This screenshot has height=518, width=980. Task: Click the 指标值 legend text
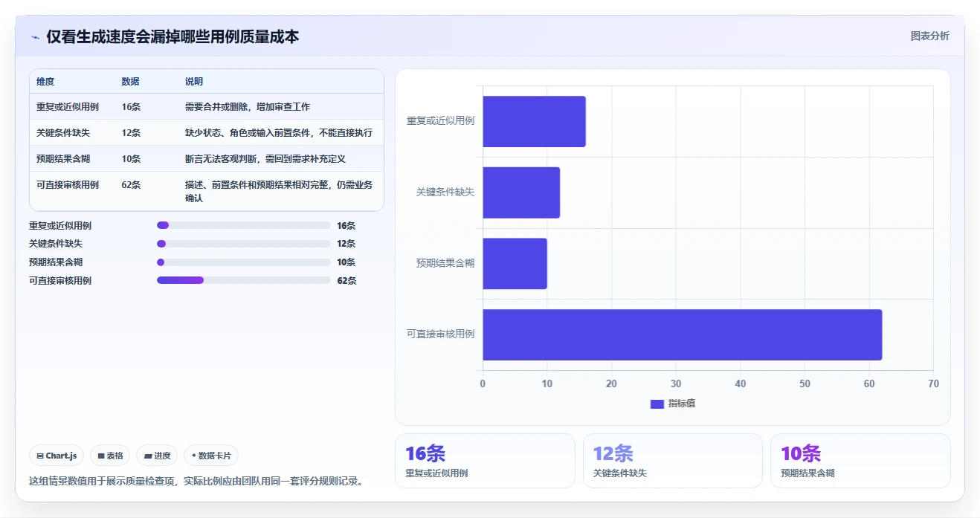(x=681, y=404)
